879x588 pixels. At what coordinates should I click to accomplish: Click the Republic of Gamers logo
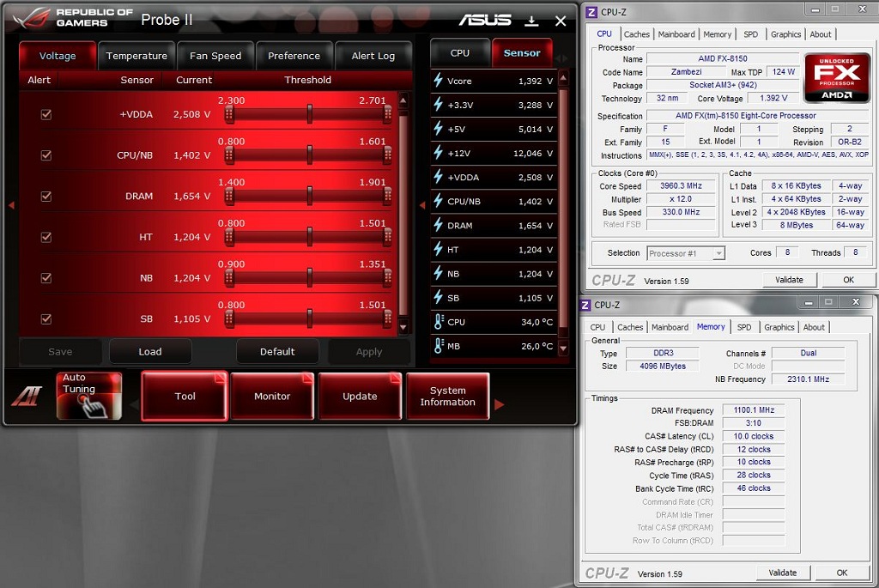(x=73, y=19)
